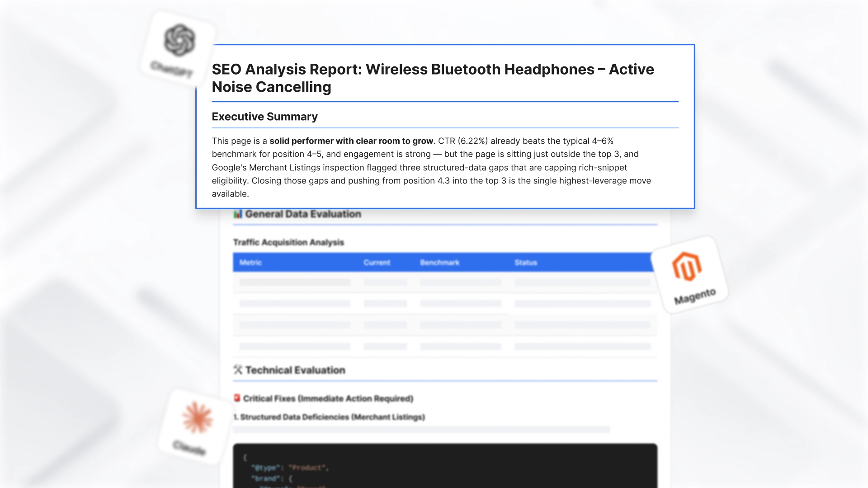
Task: Click the Technical Evaluation heading
Action: pos(295,370)
